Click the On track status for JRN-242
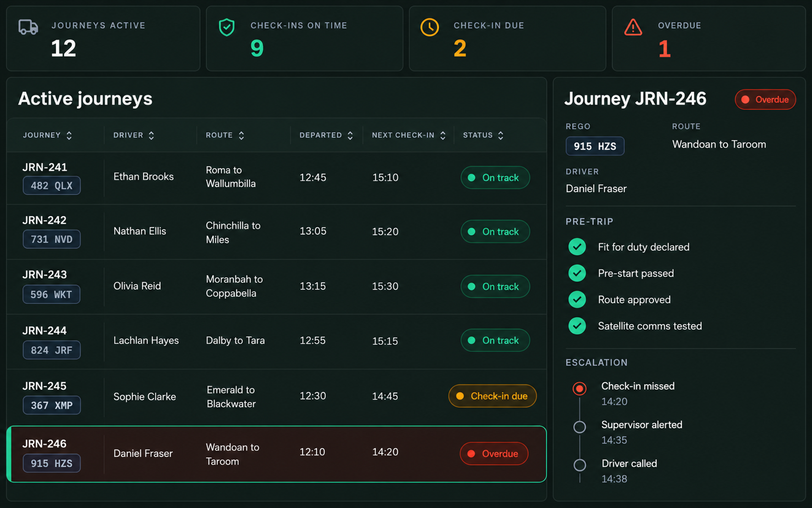 pyautogui.click(x=495, y=232)
